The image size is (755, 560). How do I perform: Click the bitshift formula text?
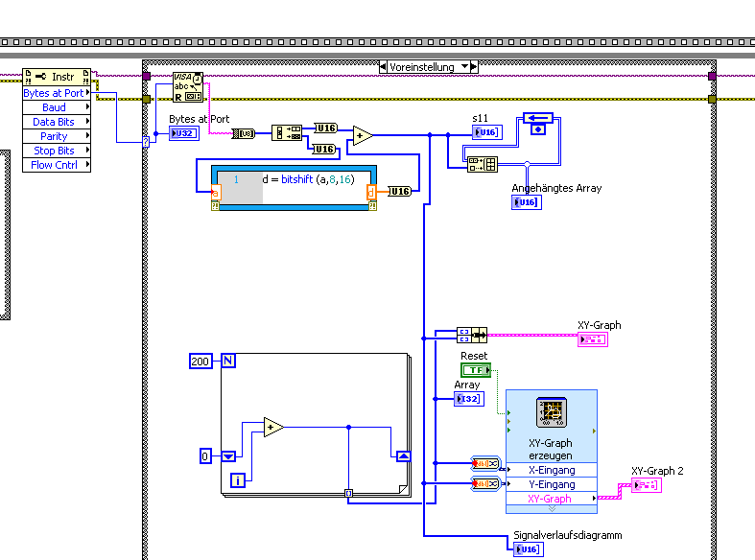pos(308,179)
